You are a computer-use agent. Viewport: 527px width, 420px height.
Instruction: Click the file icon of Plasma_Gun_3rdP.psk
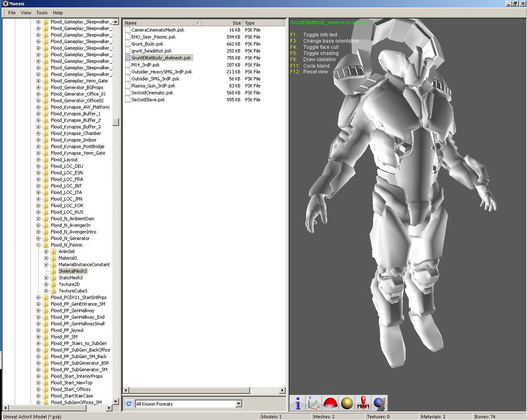[128, 86]
